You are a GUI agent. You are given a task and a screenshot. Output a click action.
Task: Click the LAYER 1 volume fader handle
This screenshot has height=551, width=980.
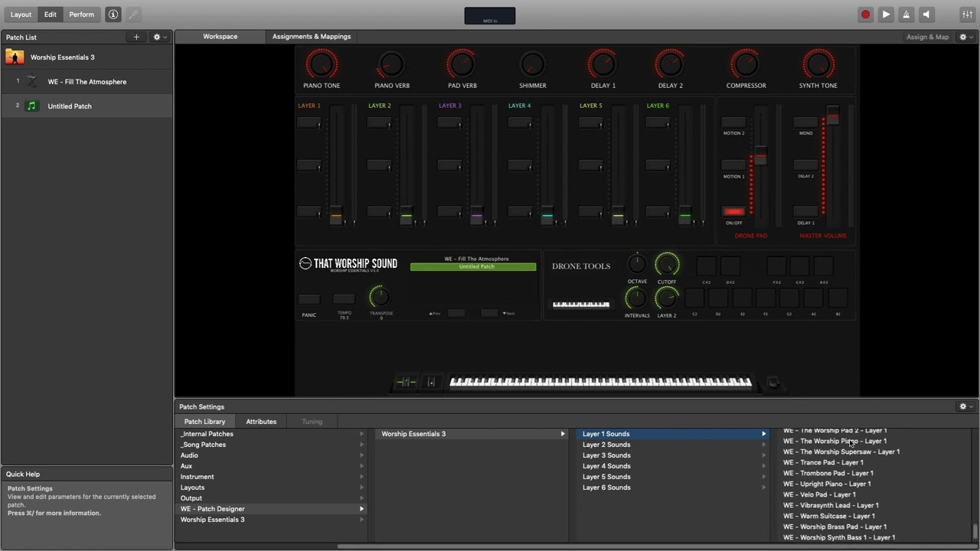coord(335,216)
